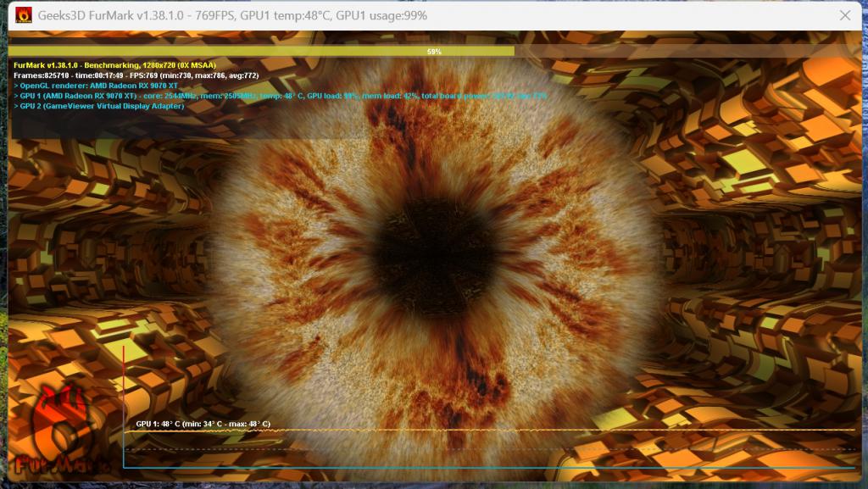Click the Geeks3D FurMark window title text
868x489 pixels.
click(x=232, y=15)
